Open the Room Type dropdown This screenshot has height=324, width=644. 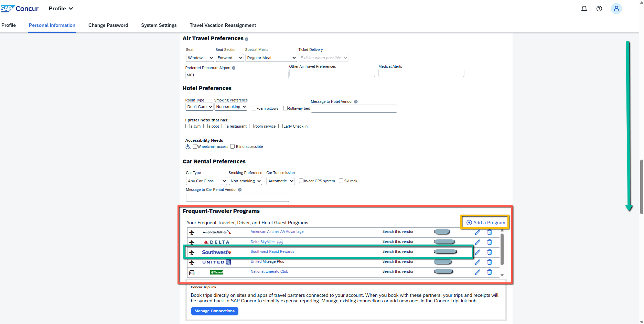(199, 107)
